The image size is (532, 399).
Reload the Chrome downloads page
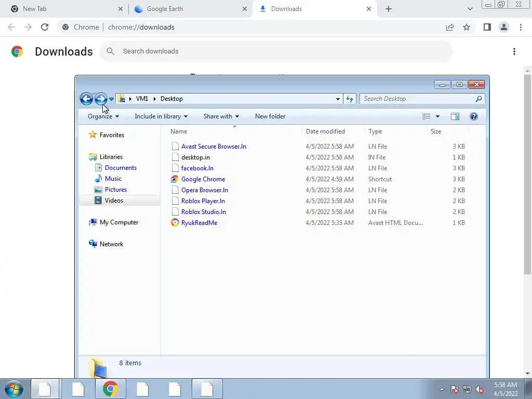click(x=45, y=27)
